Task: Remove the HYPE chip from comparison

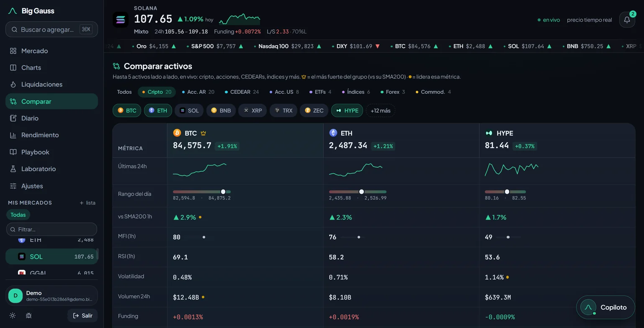Action: 347,110
